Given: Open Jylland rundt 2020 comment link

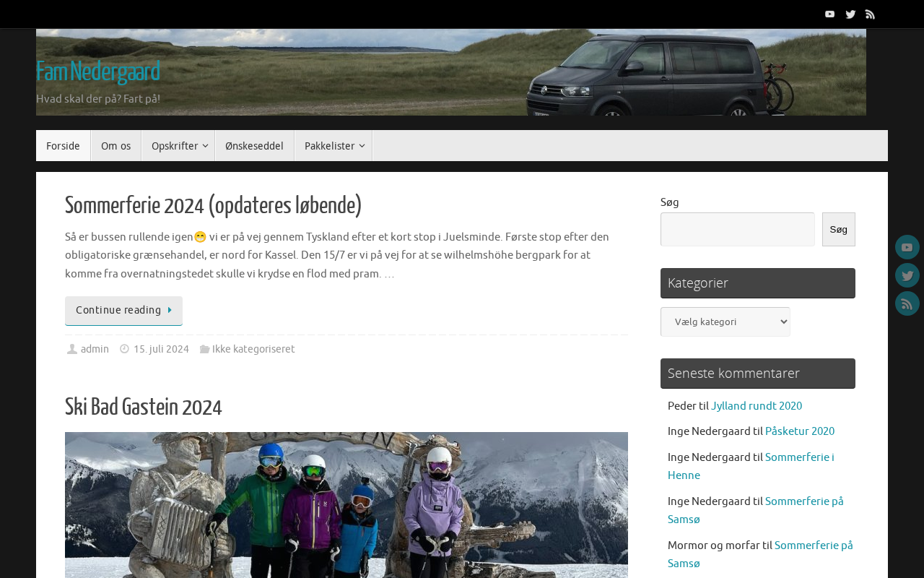Looking at the screenshot, I should pyautogui.click(x=757, y=406).
